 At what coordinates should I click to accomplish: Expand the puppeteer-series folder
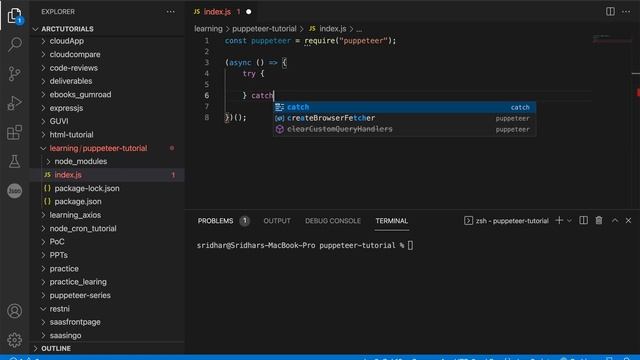coord(80,295)
